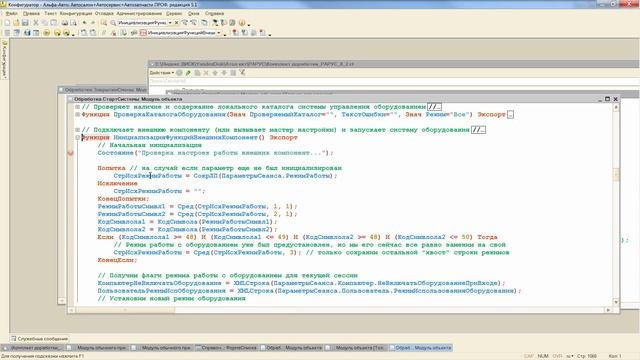This screenshot has width=640, height=360.
Task: Open the Администрирование menu
Action: pyautogui.click(x=139, y=13)
